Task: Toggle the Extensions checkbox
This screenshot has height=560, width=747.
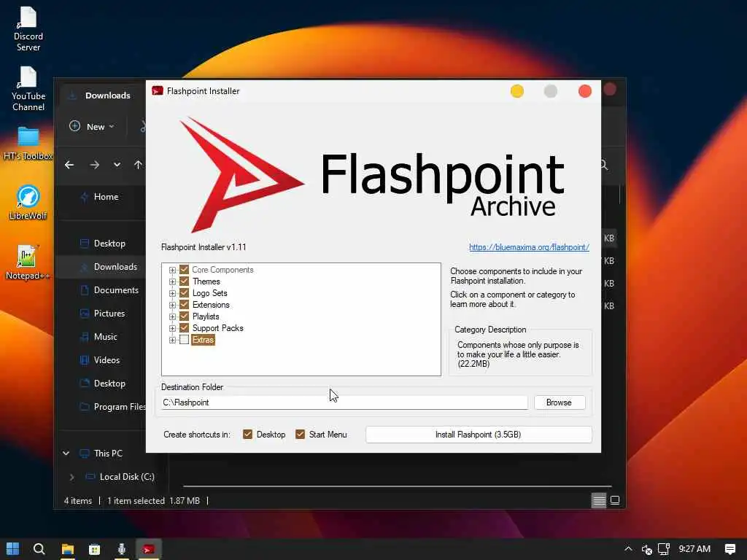Action: click(x=185, y=305)
